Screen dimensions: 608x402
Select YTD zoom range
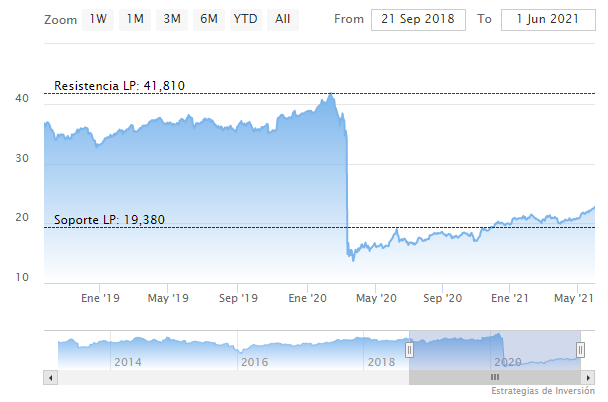tap(244, 19)
